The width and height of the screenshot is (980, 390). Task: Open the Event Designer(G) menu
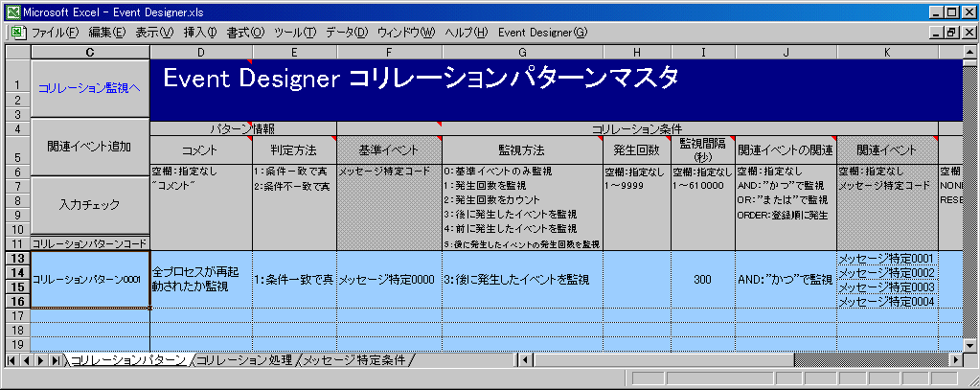click(543, 32)
